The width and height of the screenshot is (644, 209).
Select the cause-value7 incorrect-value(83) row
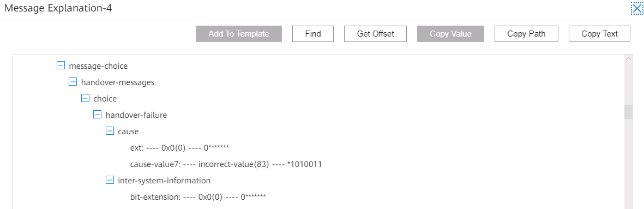click(226, 164)
